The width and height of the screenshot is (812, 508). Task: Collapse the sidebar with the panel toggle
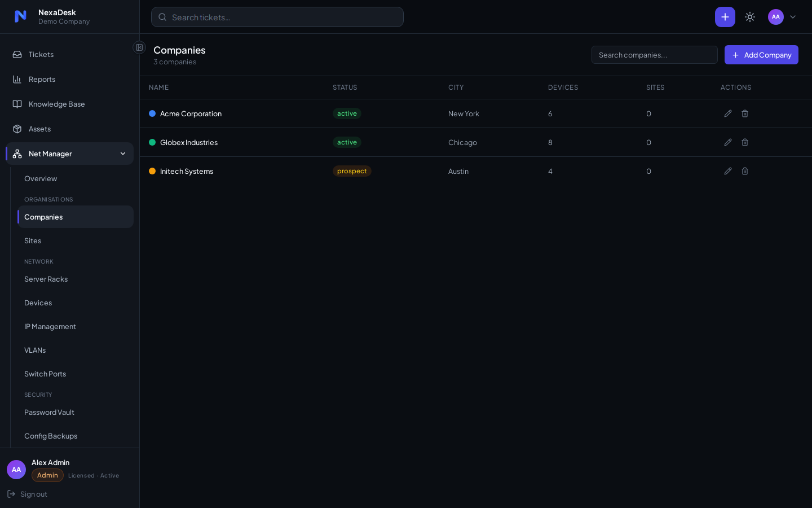139,47
